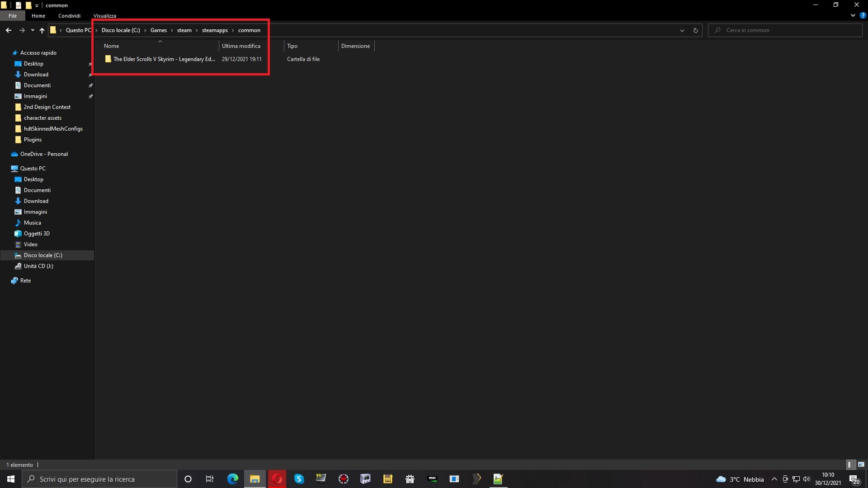Screen dimensions: 868x488
Task: Expand the chevron after Games in the address bar
Action: (172, 30)
